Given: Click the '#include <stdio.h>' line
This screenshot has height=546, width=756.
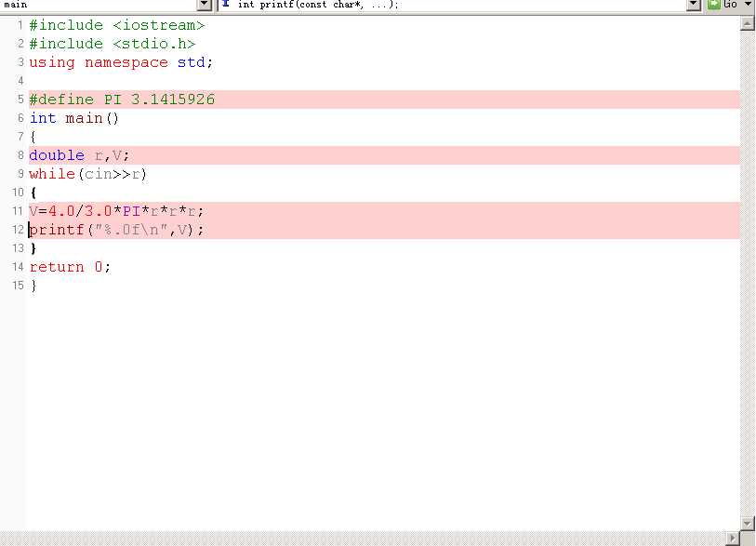Looking at the screenshot, I should point(113,44).
